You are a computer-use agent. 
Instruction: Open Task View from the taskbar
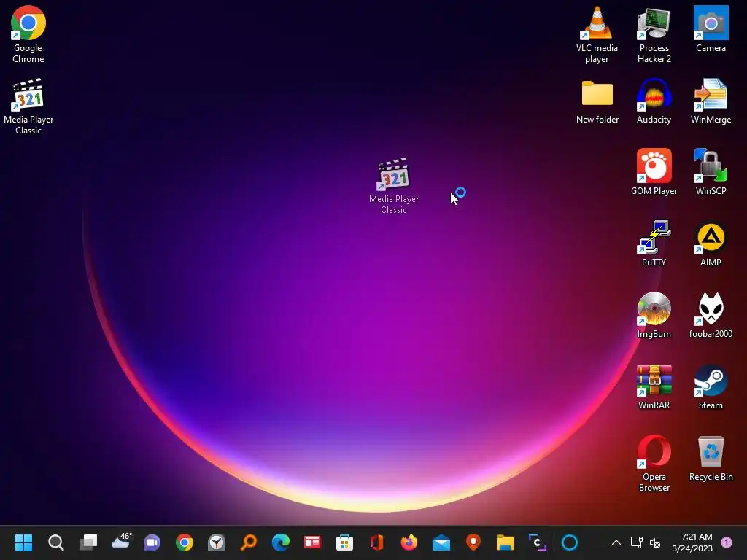pyautogui.click(x=88, y=542)
